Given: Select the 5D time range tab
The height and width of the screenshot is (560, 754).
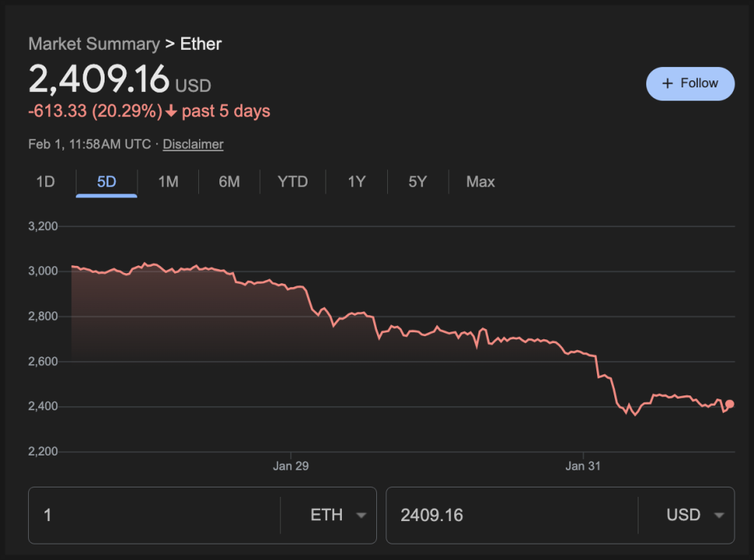Looking at the screenshot, I should [x=106, y=182].
